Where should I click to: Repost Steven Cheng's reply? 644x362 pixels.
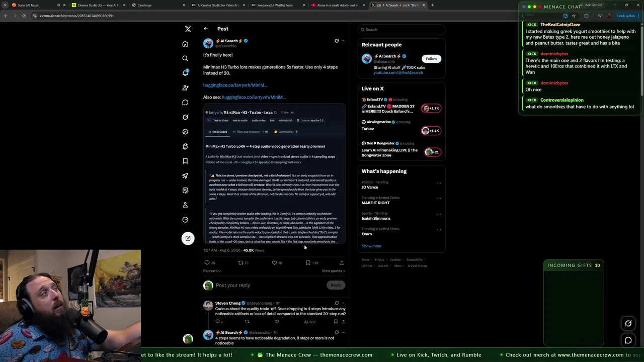[247, 322]
